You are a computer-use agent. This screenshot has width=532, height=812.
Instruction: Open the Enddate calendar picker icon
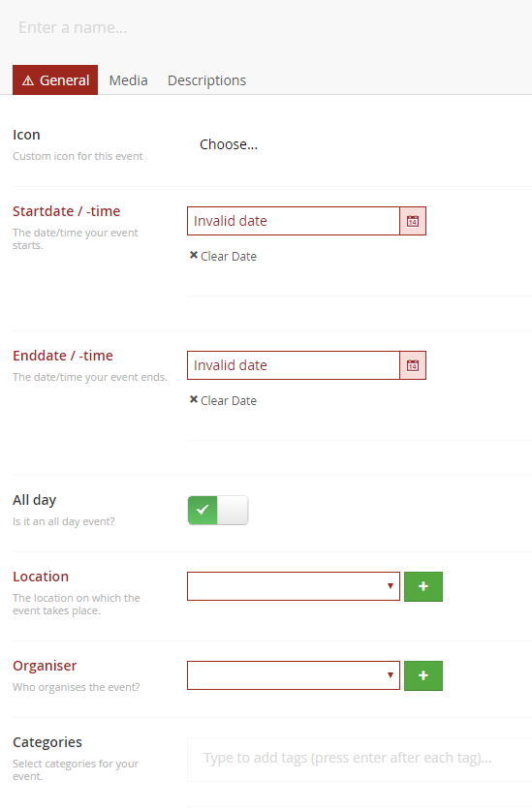(x=413, y=365)
